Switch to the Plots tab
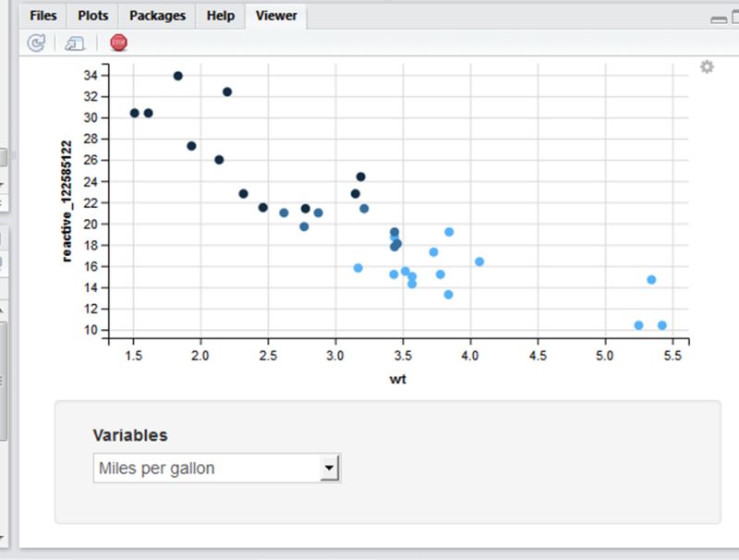 click(x=93, y=15)
